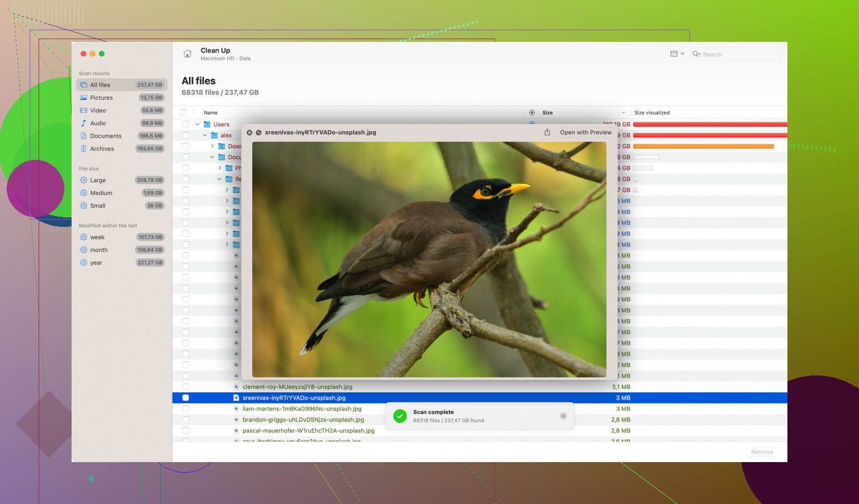Click Open with Preview button
The width and height of the screenshot is (859, 504).
pyautogui.click(x=586, y=132)
